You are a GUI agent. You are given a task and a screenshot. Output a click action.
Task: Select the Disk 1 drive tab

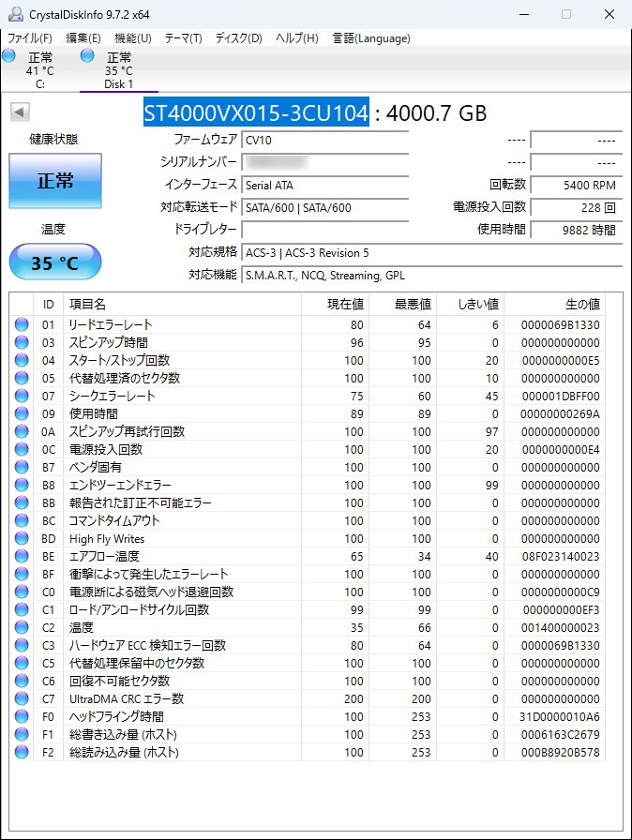click(x=118, y=69)
